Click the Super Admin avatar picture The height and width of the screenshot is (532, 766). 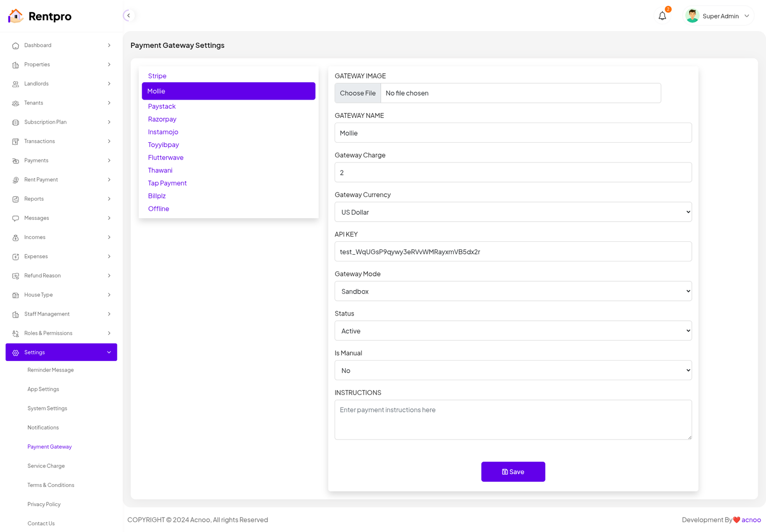pos(692,16)
